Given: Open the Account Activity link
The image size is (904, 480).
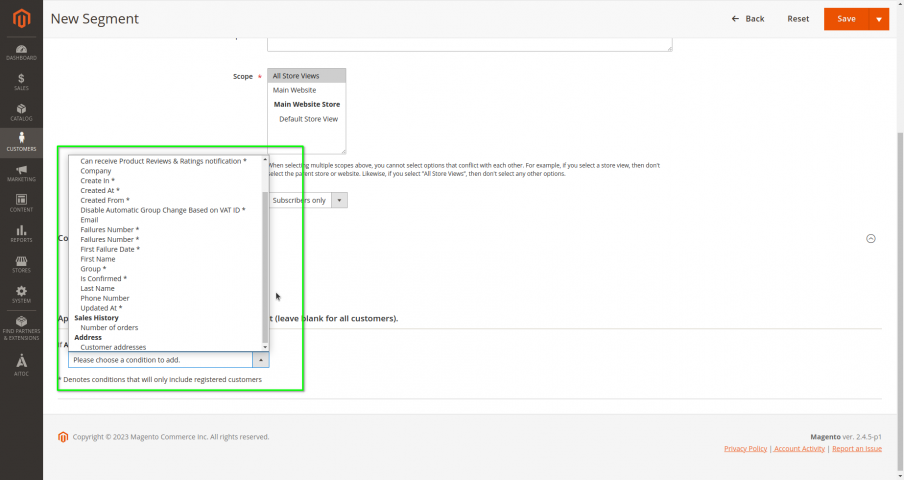Looking at the screenshot, I should click(799, 448).
